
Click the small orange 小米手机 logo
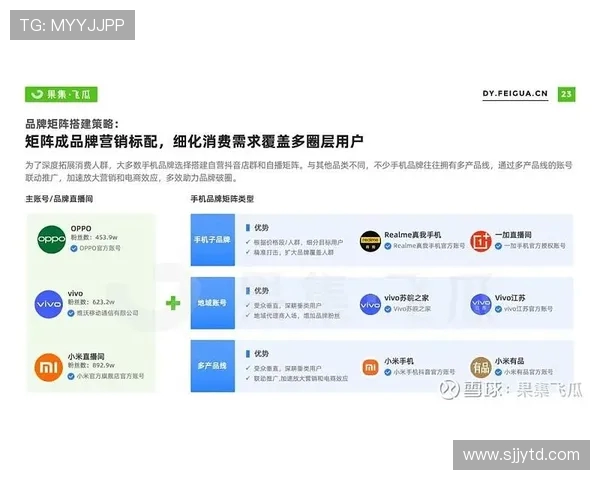point(370,367)
